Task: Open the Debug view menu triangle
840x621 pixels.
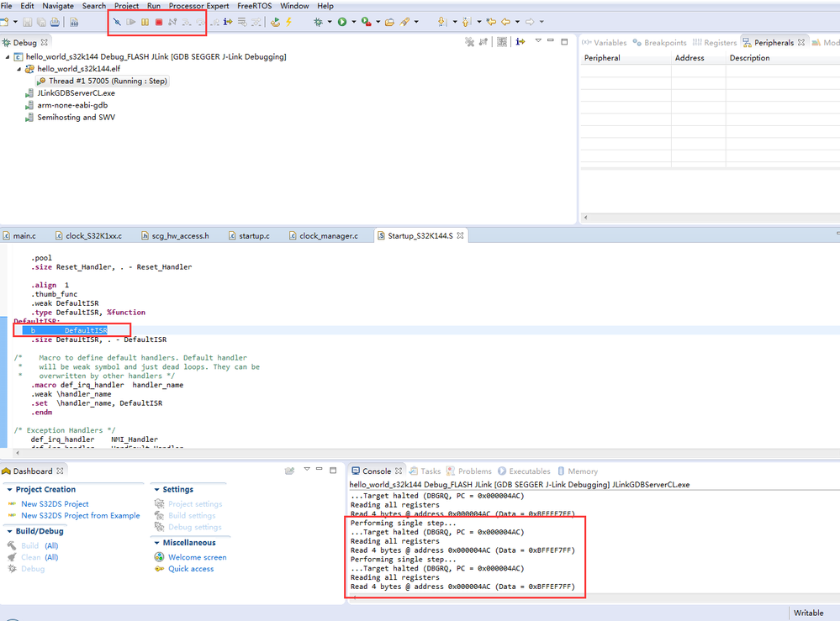Action: pyautogui.click(x=538, y=41)
